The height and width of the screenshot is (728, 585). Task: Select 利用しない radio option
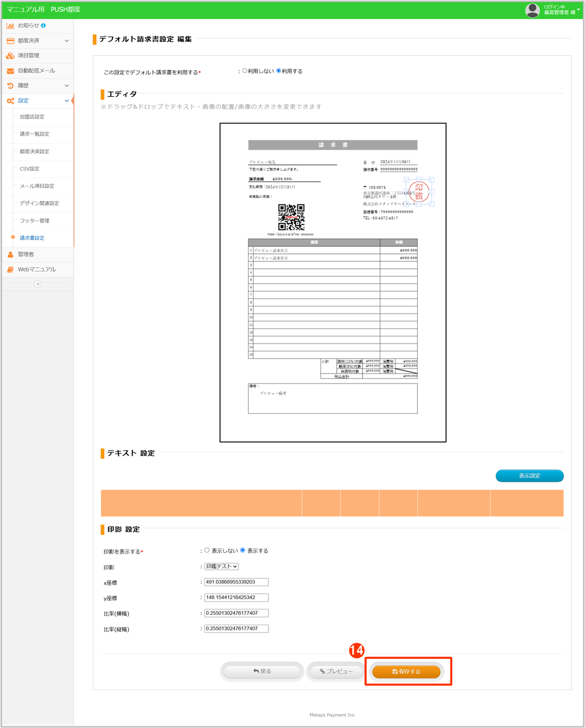click(245, 71)
